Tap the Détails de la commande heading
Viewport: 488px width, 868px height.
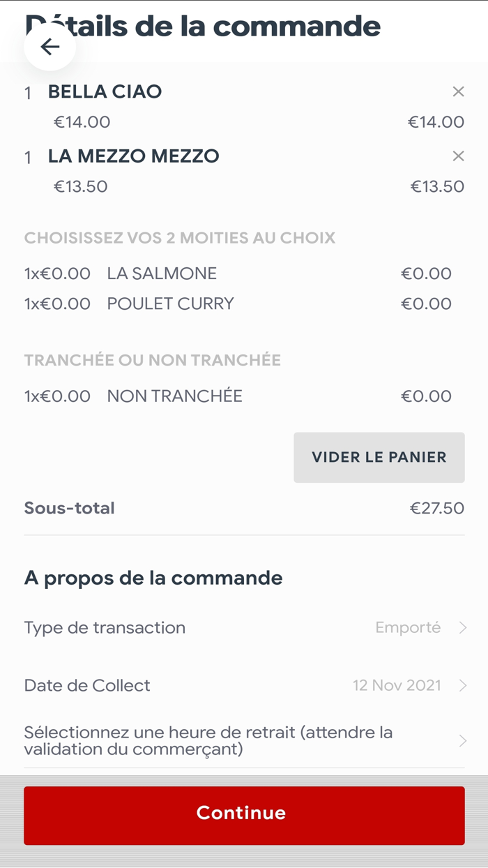click(223, 26)
